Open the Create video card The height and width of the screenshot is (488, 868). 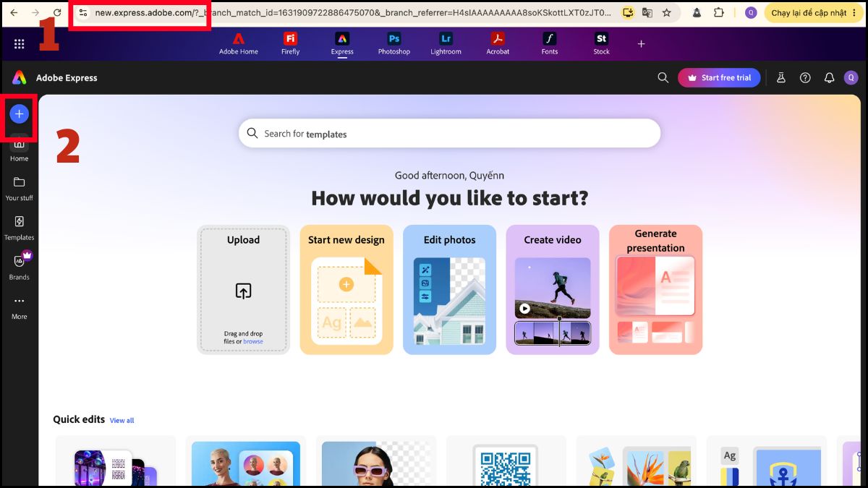pos(553,290)
